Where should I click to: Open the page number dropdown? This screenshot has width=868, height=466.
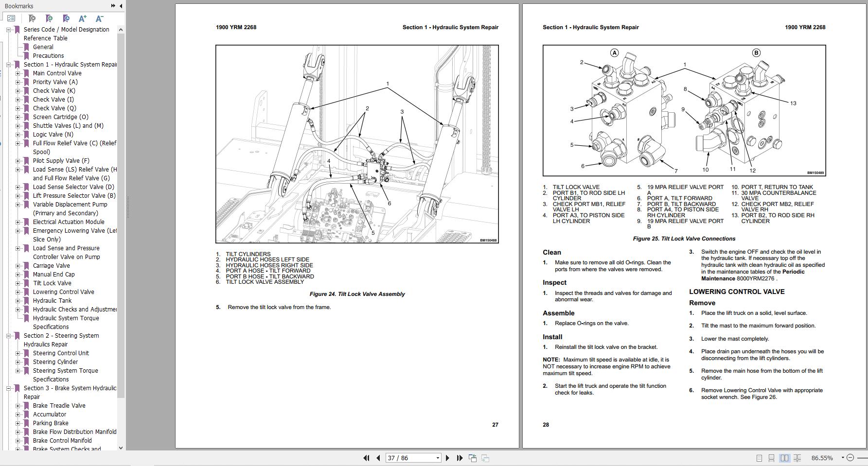coord(438,458)
